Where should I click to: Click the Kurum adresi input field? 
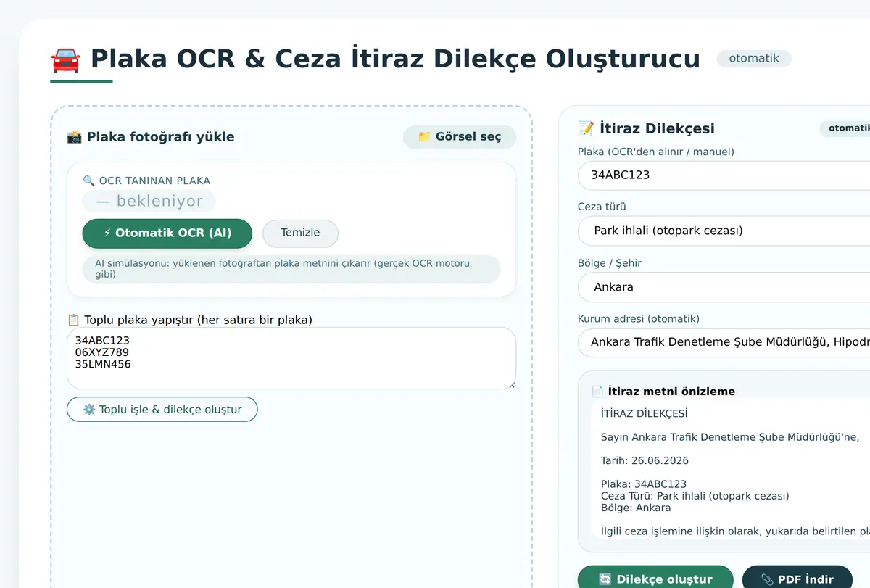(724, 342)
